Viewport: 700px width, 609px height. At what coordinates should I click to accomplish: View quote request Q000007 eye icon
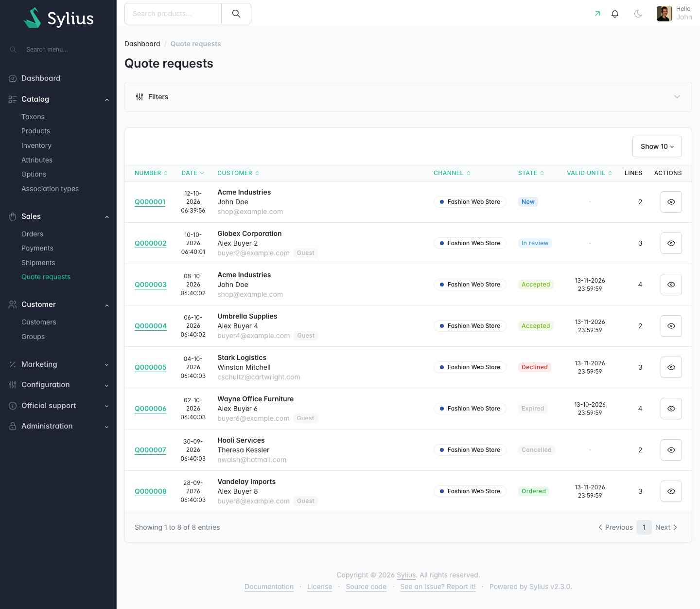click(x=671, y=450)
